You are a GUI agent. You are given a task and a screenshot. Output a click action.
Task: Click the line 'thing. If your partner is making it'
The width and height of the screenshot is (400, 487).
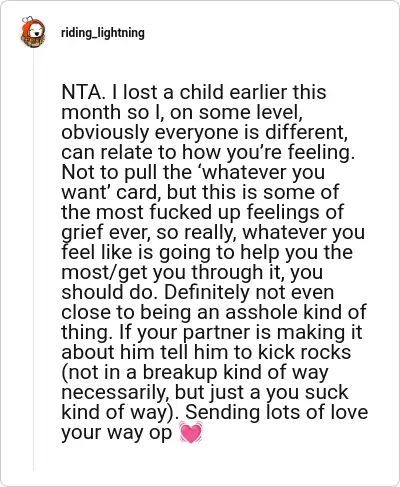[212, 333]
